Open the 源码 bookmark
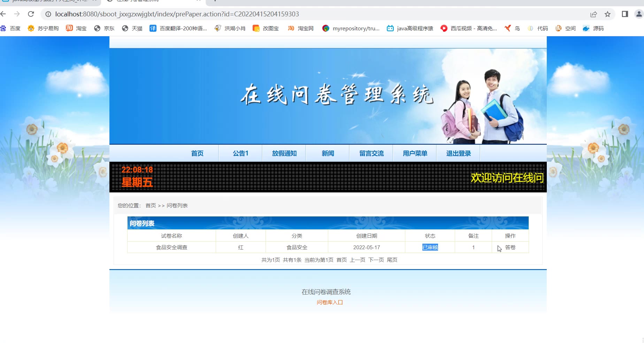Viewport: 644px width, 343px height. [593, 29]
